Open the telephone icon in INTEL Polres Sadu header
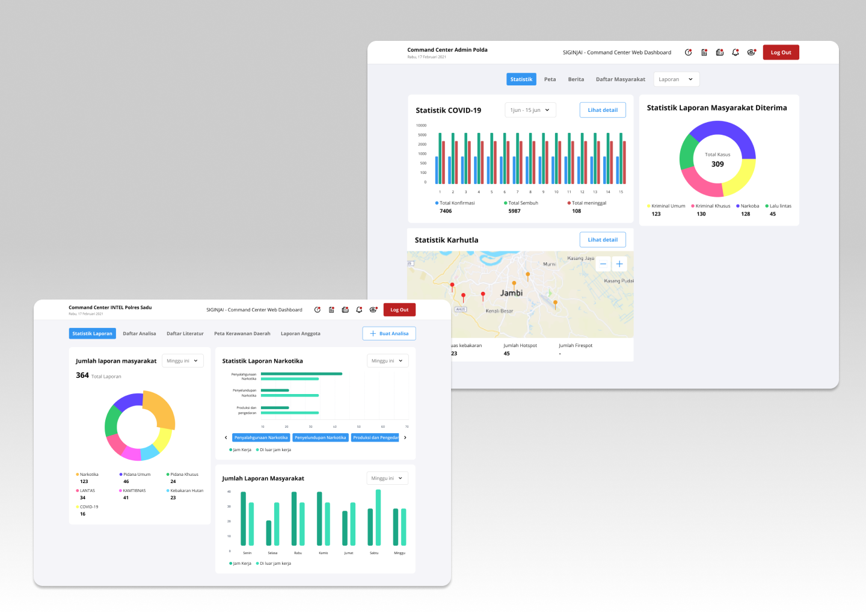Screen dimensions: 866x616 (373, 310)
